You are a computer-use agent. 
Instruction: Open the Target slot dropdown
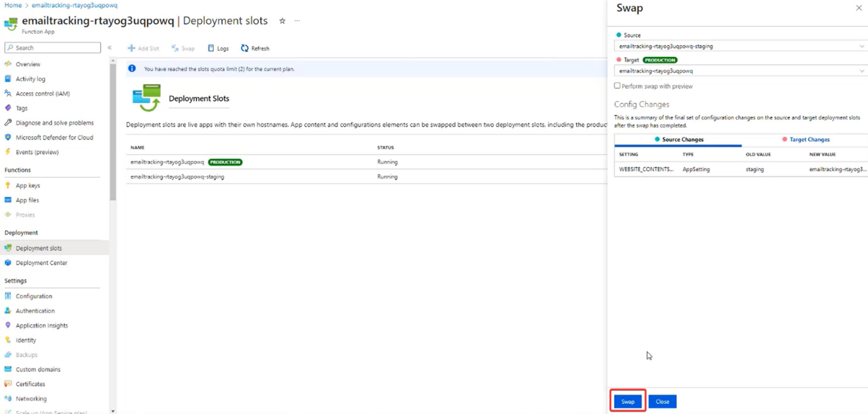pos(740,71)
